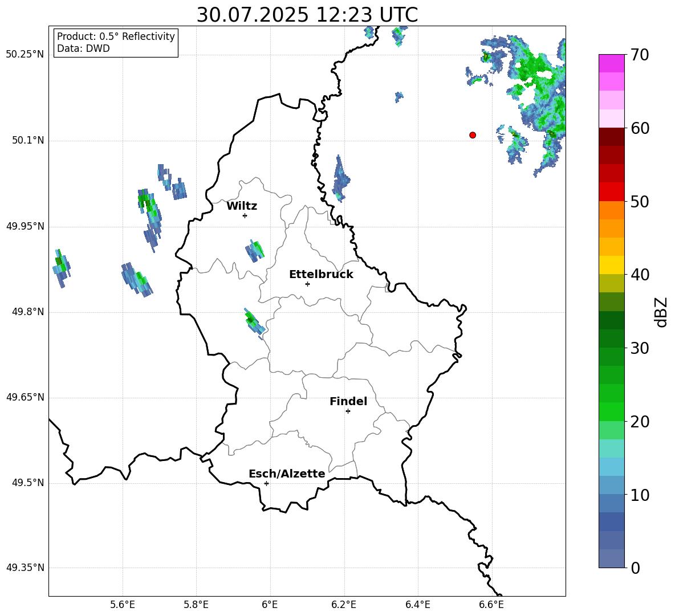This screenshot has height=616, width=675.
Task: Click the Data: DWD text
Action: coord(83,48)
